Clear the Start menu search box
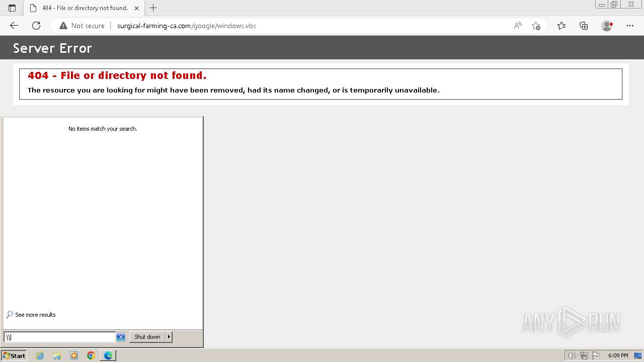The image size is (644, 362). tap(121, 337)
